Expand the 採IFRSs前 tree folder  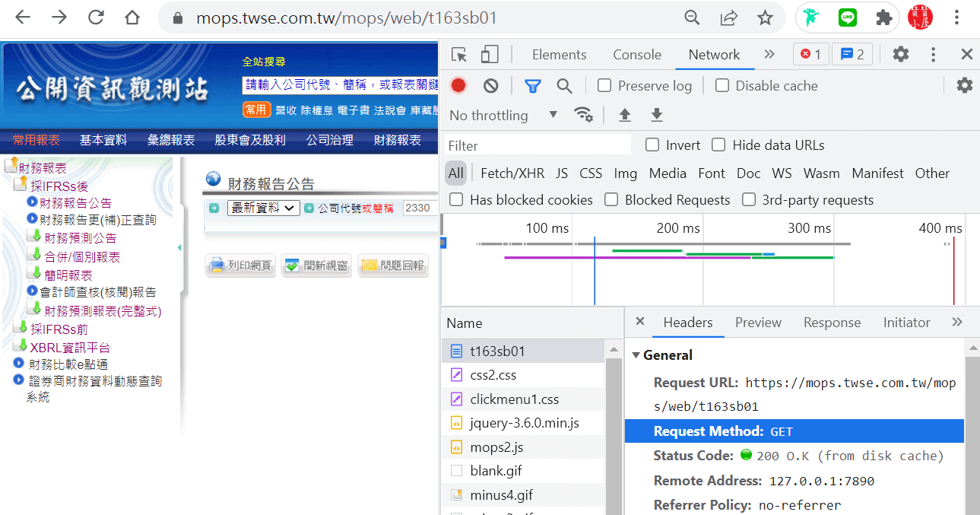tap(21, 328)
